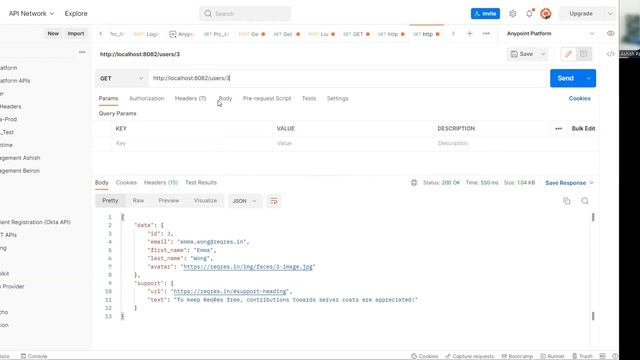Open JSON response format dropdown
Viewport: 640px width, 360px height.
click(244, 201)
